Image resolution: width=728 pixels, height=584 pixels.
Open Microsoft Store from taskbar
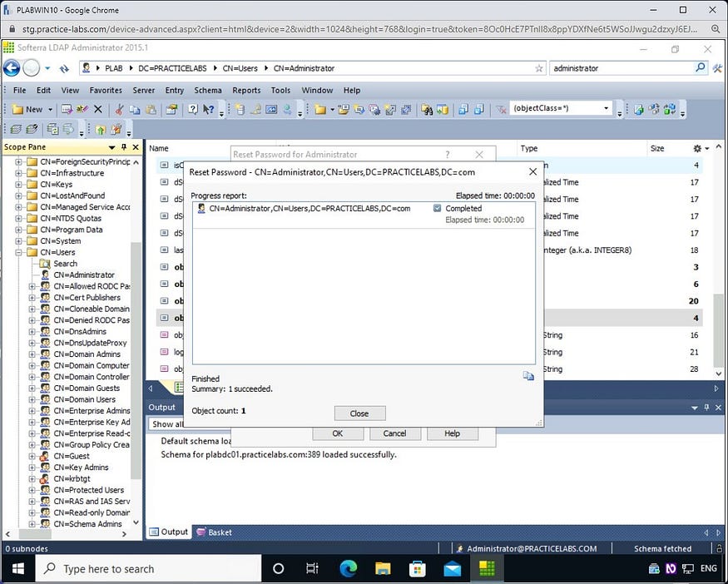click(418, 569)
